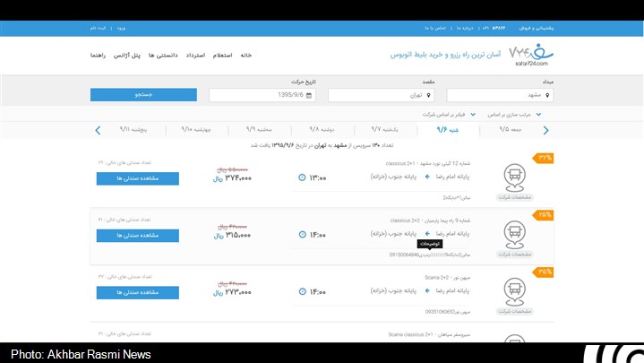The height and width of the screenshot is (363, 644).
Task: Click clock icon in ۳۱۵,۰۰۰ rial row
Action: coord(302,234)
